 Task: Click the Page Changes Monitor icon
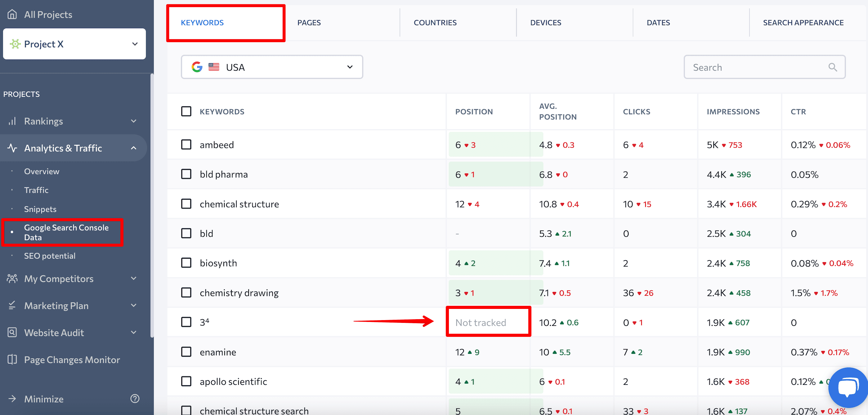point(12,359)
